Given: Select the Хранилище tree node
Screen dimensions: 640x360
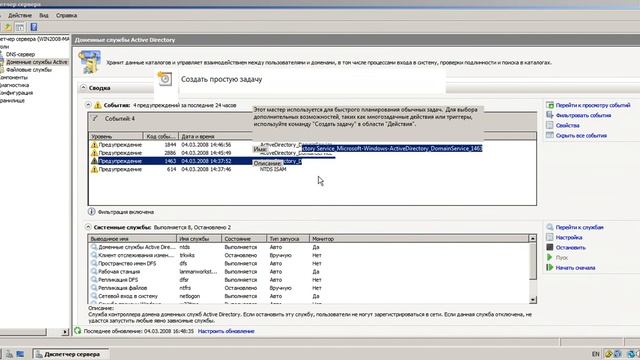Looking at the screenshot, I should pyautogui.click(x=12, y=100).
